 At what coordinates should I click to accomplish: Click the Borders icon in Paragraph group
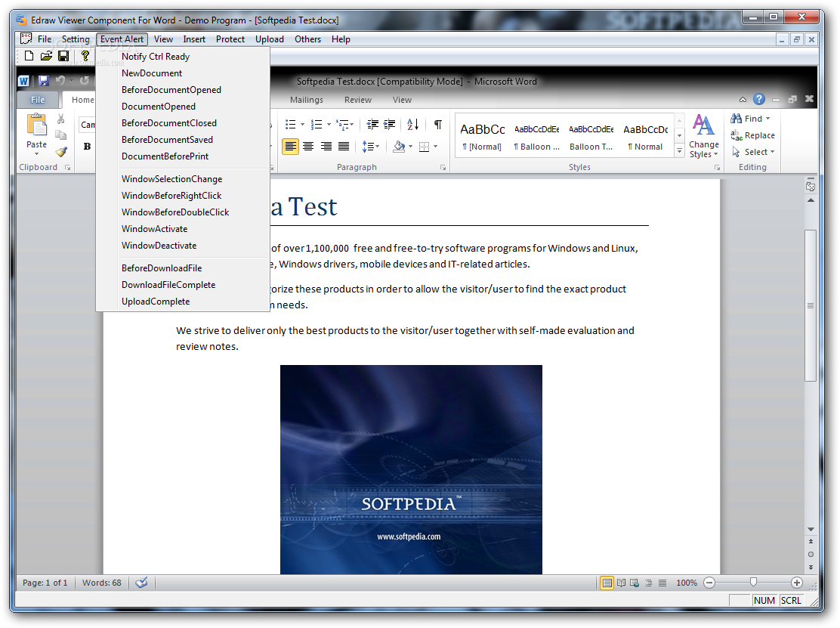[x=424, y=147]
